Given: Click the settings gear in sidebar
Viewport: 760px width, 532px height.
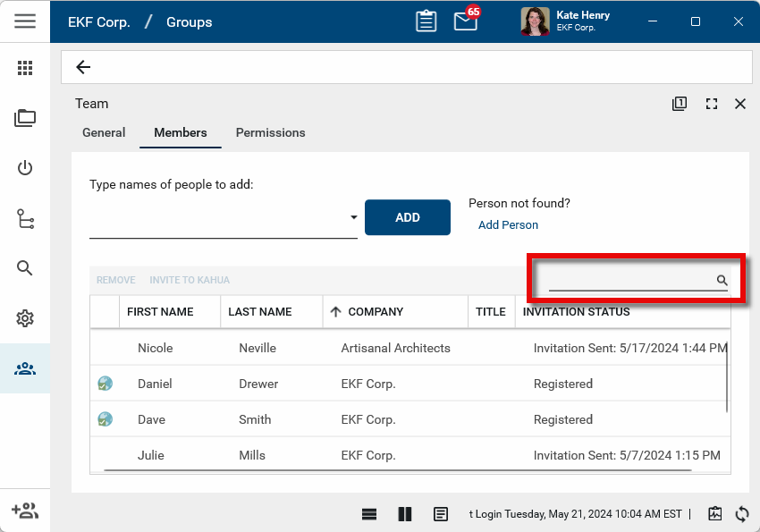Looking at the screenshot, I should pyautogui.click(x=25, y=318).
